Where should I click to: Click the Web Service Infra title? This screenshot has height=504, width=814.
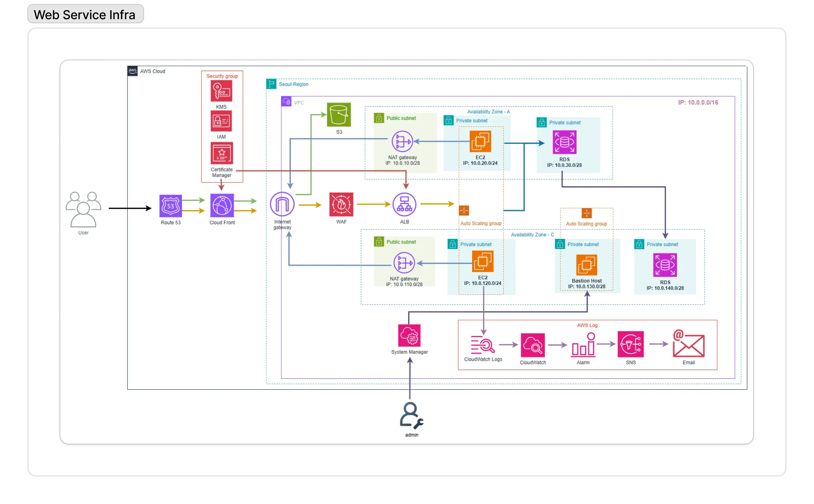click(85, 14)
